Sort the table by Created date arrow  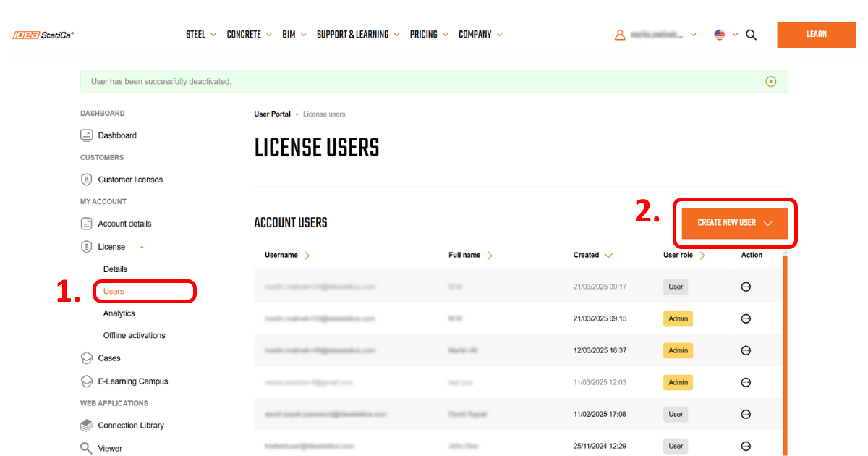608,256
